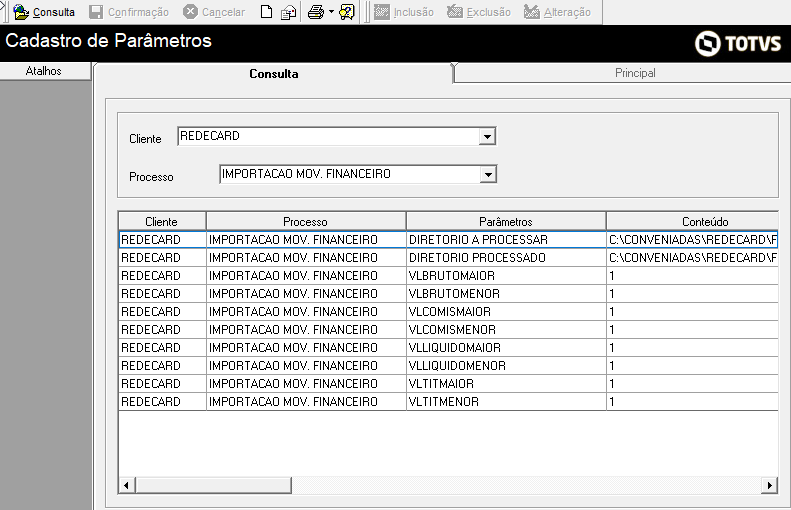Click the Conteúdo column header
Viewport: 791px width, 510px height.
point(692,222)
